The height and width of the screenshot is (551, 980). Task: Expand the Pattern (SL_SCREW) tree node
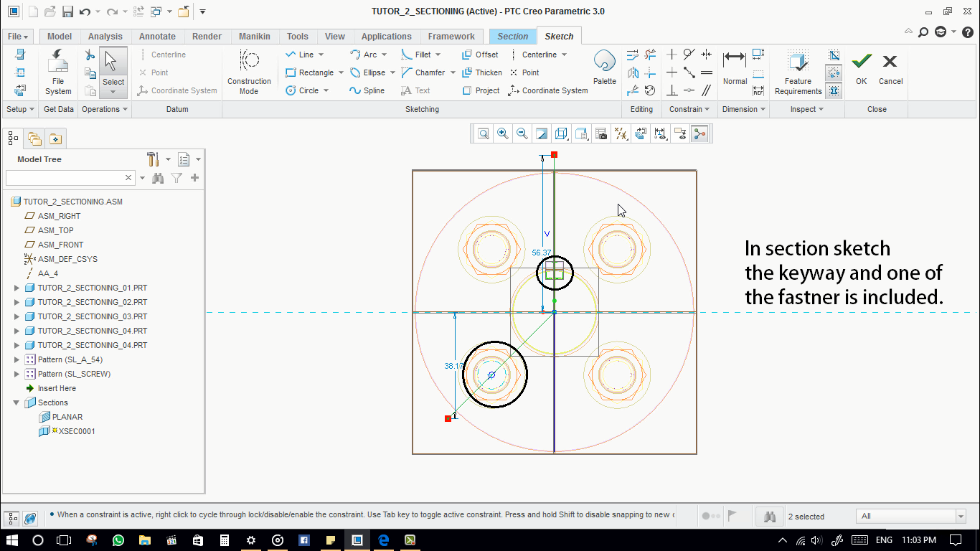tap(17, 374)
